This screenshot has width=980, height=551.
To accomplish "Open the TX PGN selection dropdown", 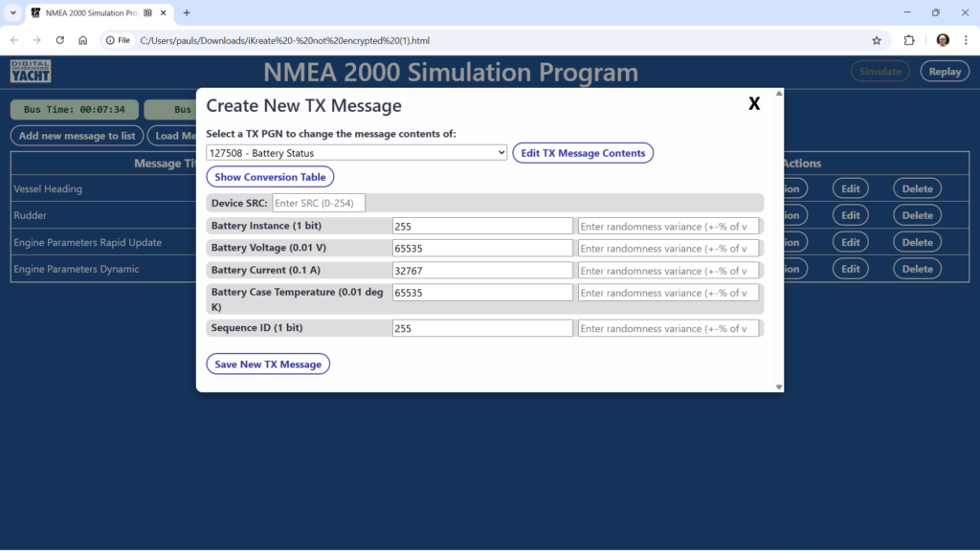I will (x=357, y=153).
